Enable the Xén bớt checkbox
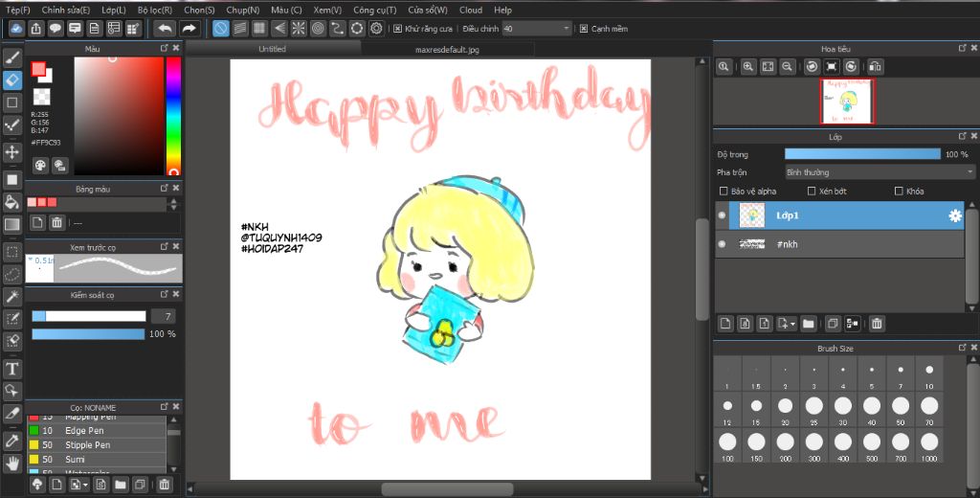 tap(812, 192)
